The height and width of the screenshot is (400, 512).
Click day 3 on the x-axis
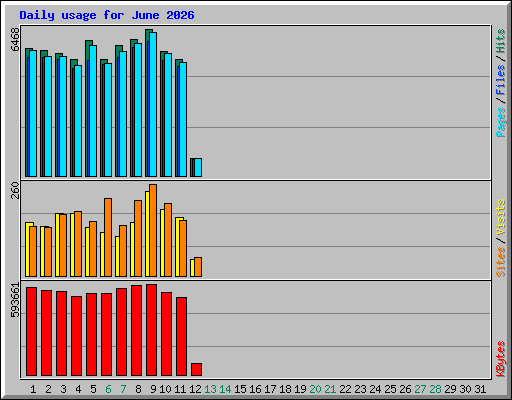63,389
